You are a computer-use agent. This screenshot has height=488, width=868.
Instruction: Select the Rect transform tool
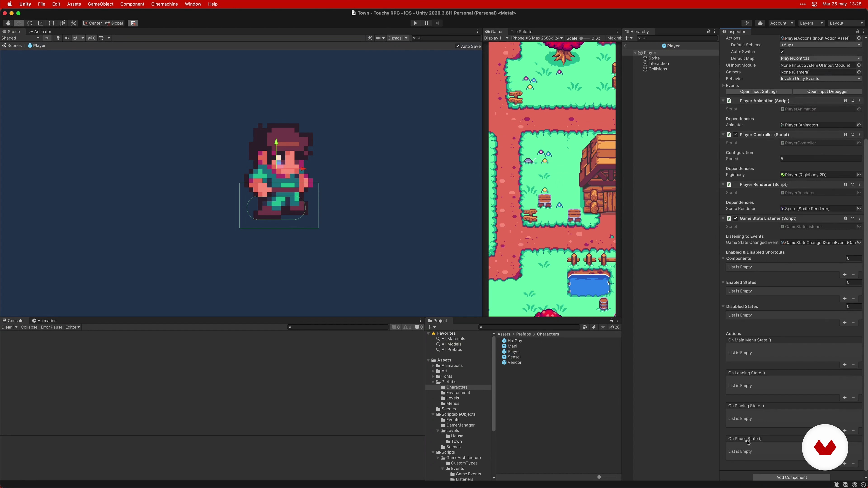pyautogui.click(x=52, y=23)
